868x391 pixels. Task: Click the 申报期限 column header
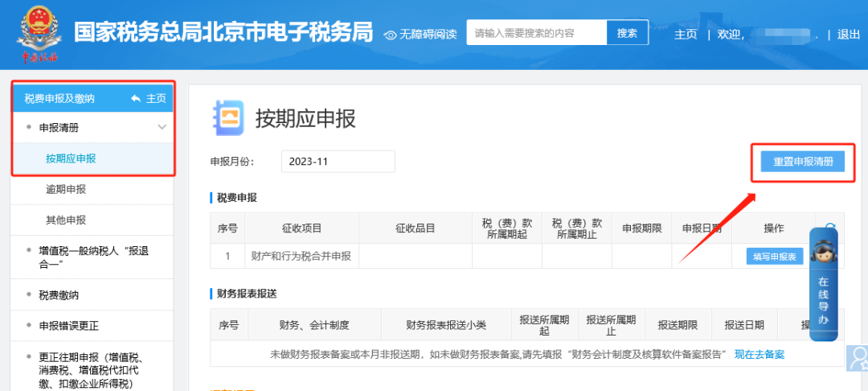click(641, 228)
